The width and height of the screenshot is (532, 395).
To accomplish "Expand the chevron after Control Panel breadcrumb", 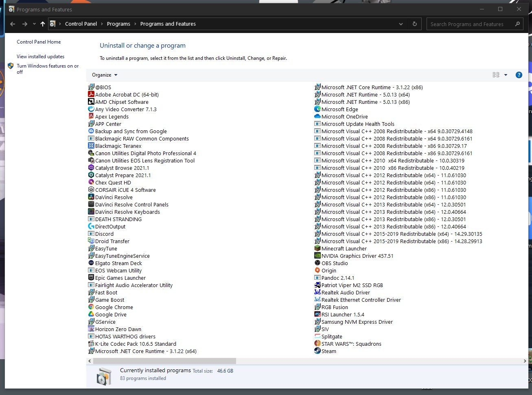I will pyautogui.click(x=102, y=24).
